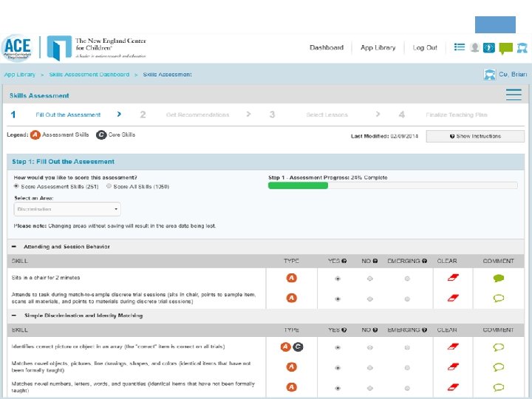Click NO help icon in Attending section header
Image resolution: width=532 pixels, height=399 pixels.
pyautogui.click(x=375, y=261)
